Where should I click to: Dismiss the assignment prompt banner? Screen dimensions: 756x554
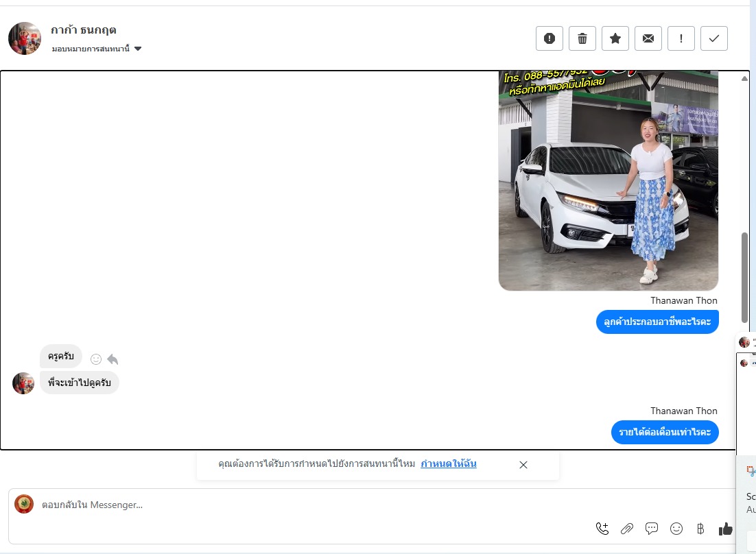(x=523, y=465)
